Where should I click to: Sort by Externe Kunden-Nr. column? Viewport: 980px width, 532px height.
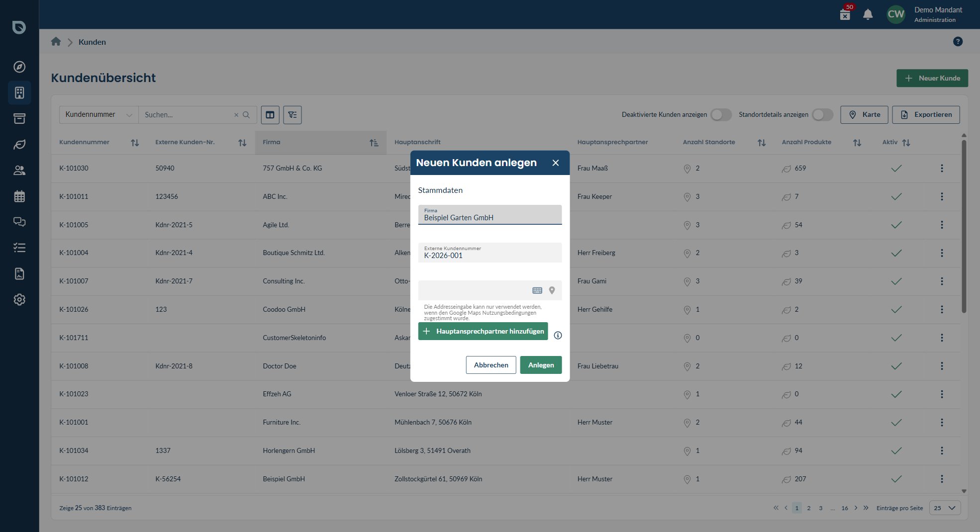pos(242,143)
